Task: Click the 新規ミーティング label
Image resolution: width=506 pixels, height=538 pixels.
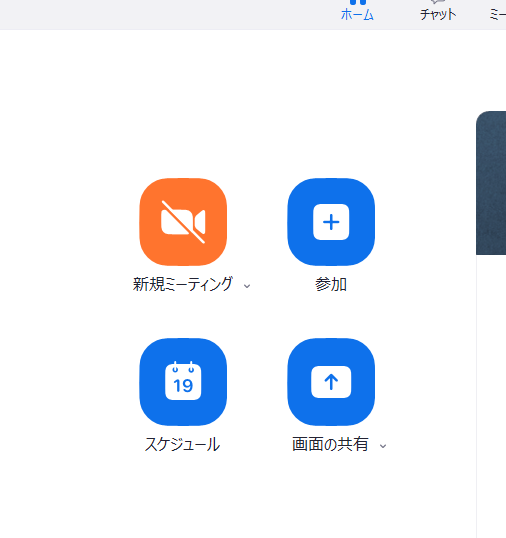Action: click(183, 284)
